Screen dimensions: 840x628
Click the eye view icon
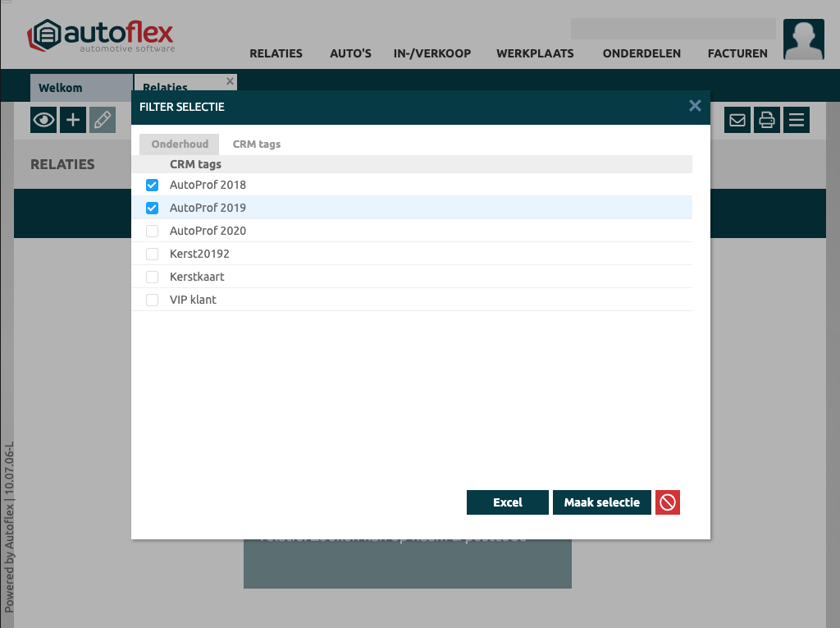[43, 120]
